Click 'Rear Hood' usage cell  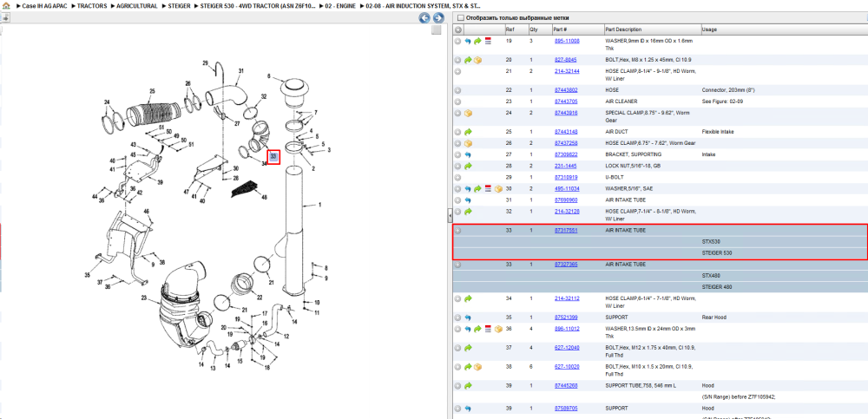pos(714,318)
